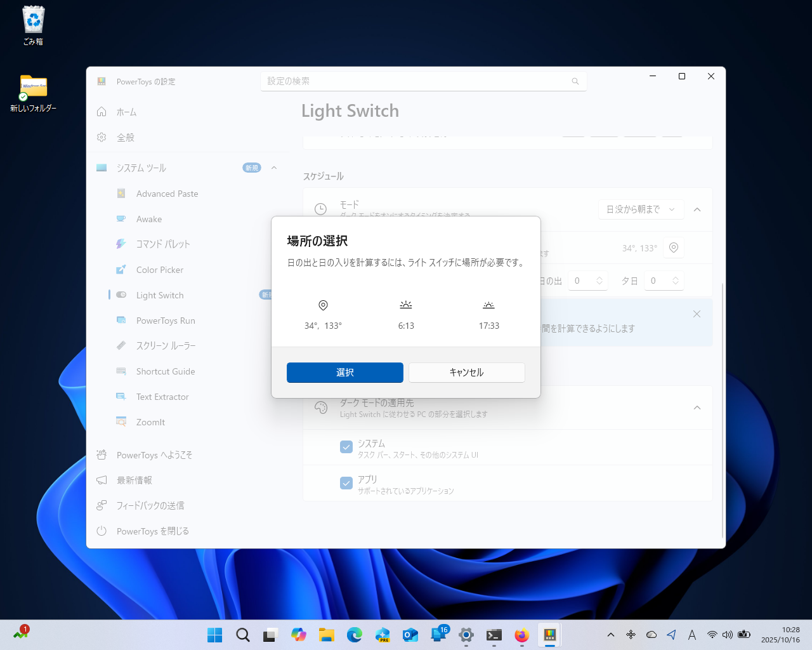Open PowerToys from the taskbar
Image resolution: width=812 pixels, height=650 pixels.
[x=549, y=635]
